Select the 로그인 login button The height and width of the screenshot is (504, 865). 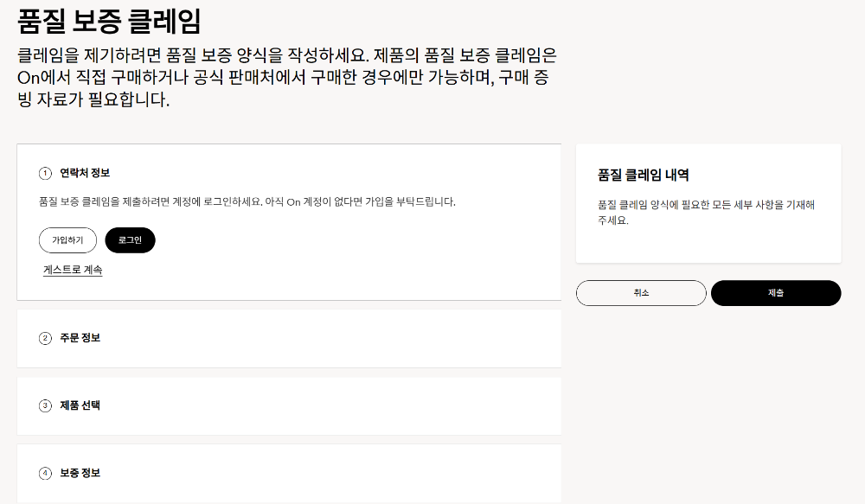[x=130, y=240]
